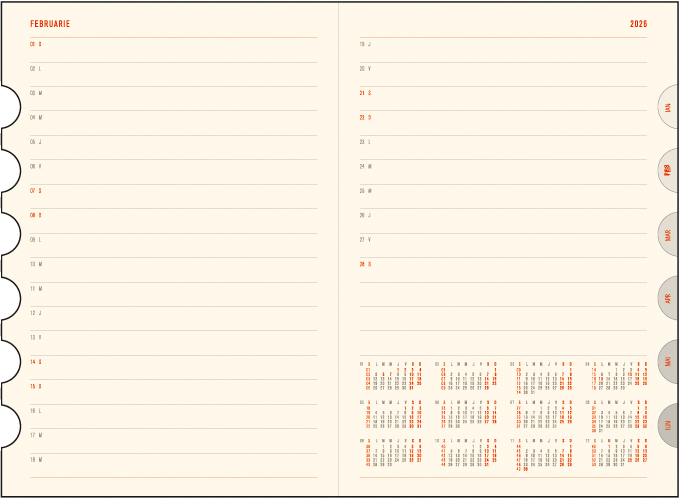Go to the APR month tab

click(x=667, y=298)
